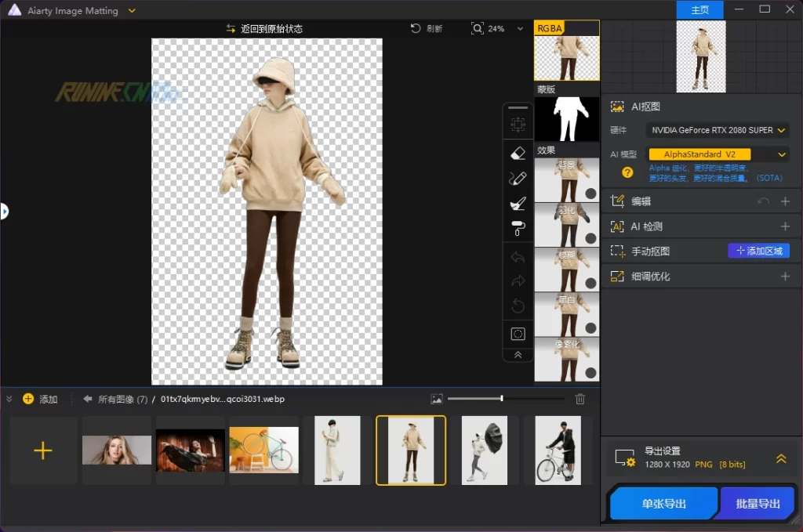Screen dimensions: 803x532
Task: Click the trash icon to delete image
Action: (x=580, y=399)
